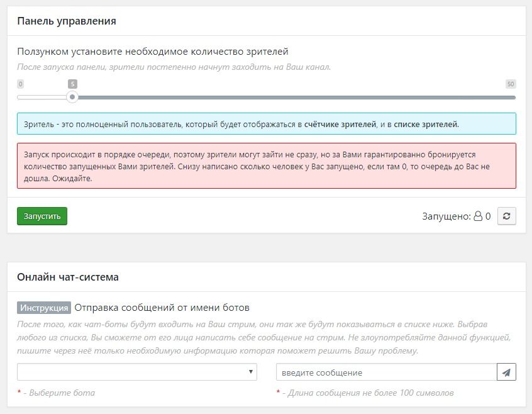Click the Онлайн чат-система heading
Screen dimensions: 532x414
pyautogui.click(x=68, y=277)
